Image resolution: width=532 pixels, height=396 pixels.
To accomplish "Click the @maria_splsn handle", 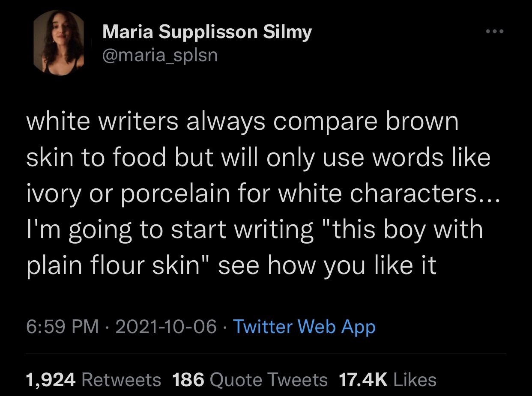I will coord(160,55).
